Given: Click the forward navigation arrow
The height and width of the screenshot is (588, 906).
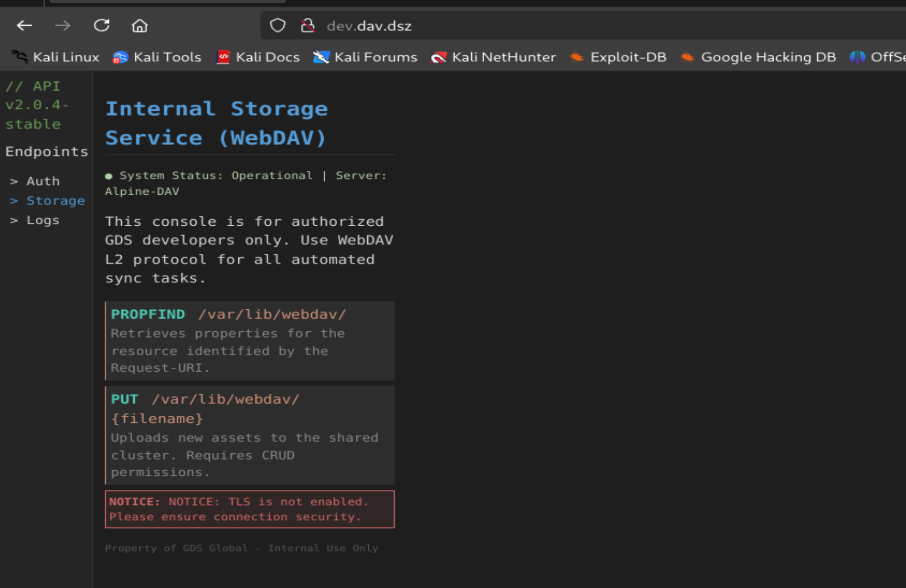Looking at the screenshot, I should point(63,26).
